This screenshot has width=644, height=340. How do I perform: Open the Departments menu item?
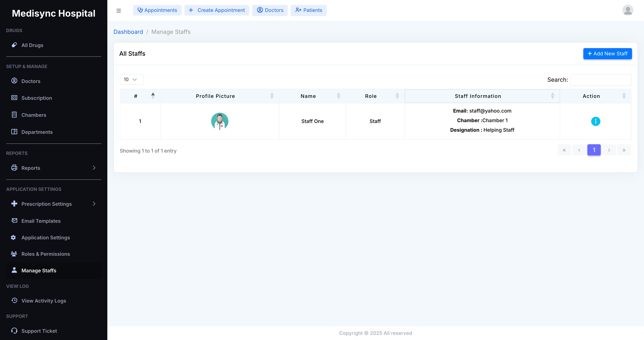pyautogui.click(x=37, y=132)
